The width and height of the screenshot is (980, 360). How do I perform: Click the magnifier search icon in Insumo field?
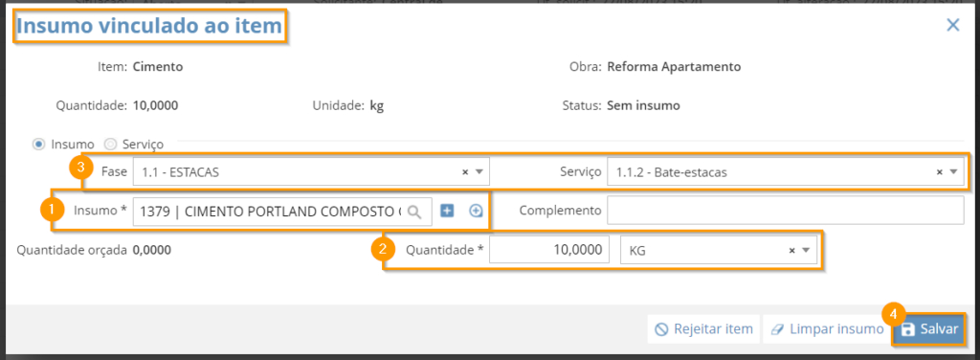point(413,212)
